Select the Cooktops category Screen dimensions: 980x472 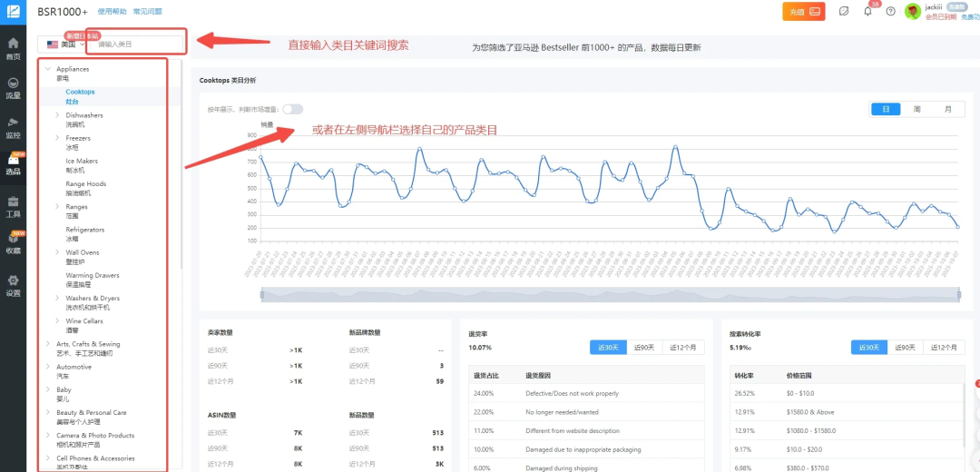[80, 96]
